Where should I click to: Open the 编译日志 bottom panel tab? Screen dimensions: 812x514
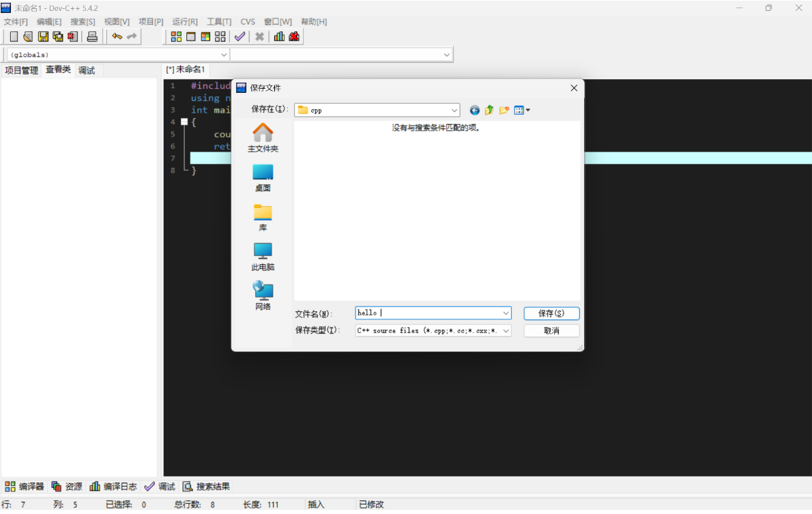pos(113,487)
